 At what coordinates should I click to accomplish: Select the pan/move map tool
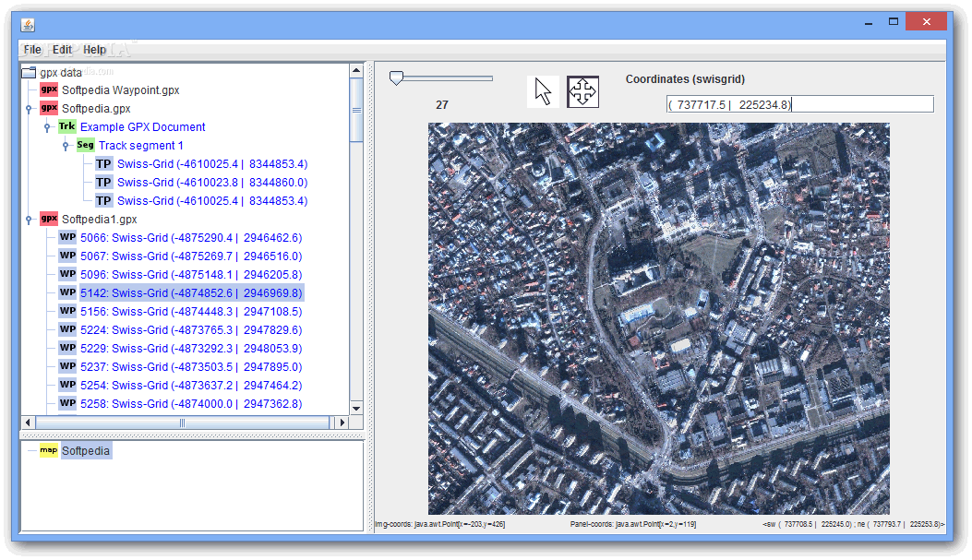pos(582,91)
